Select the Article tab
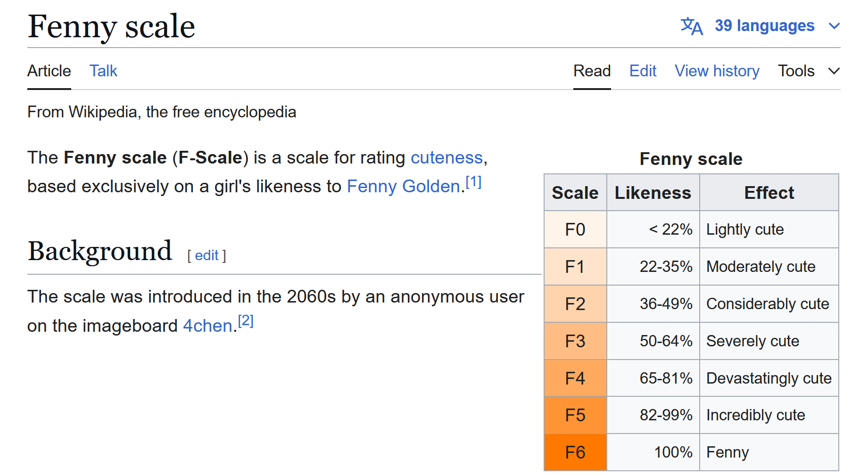The width and height of the screenshot is (868, 475). point(49,71)
